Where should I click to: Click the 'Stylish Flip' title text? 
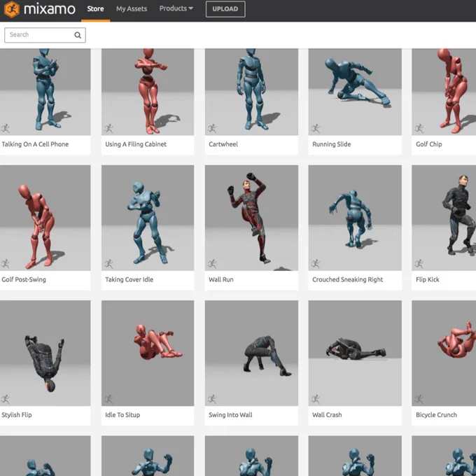point(17,415)
